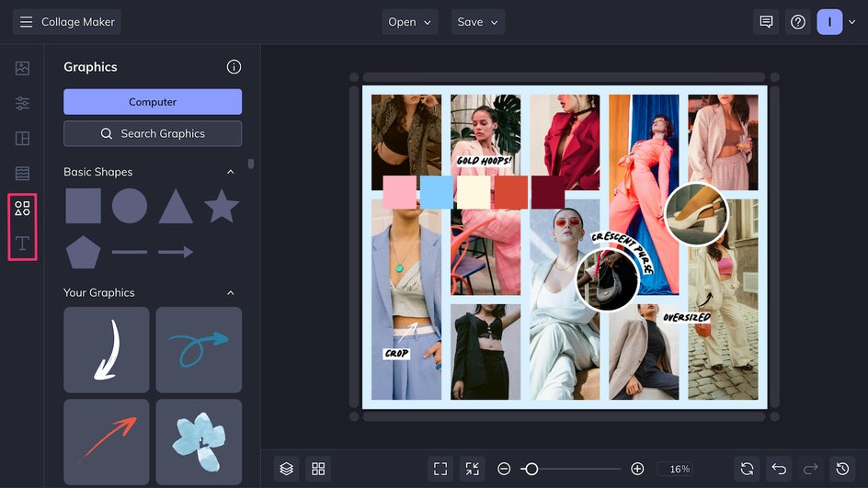
Task: Select the CROP text label
Action: pyautogui.click(x=397, y=353)
